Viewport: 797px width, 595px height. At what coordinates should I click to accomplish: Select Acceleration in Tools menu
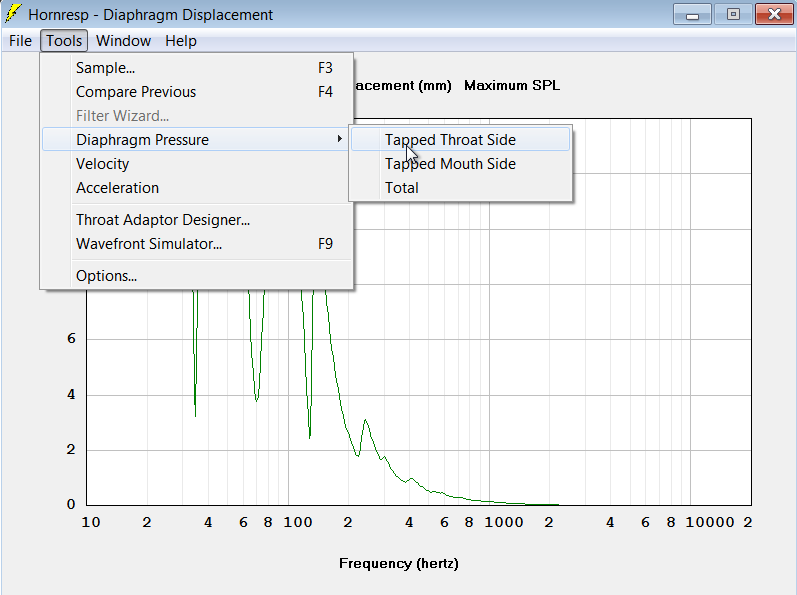pyautogui.click(x=197, y=187)
